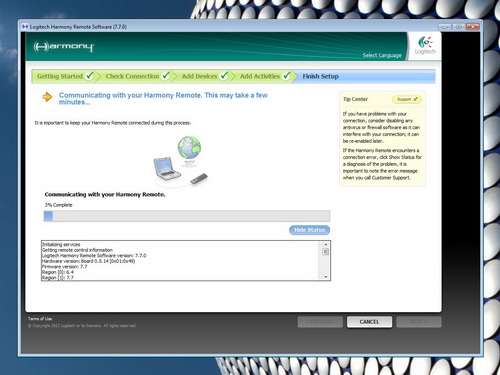
Task: Click the 'Hardware version: Board' log line
Action: pos(88,261)
